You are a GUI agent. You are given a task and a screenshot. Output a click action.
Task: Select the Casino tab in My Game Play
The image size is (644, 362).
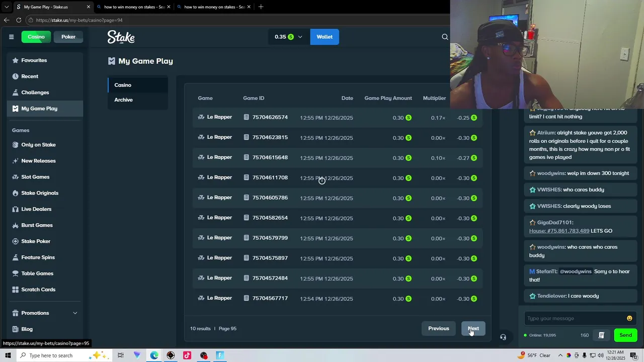tap(138, 85)
